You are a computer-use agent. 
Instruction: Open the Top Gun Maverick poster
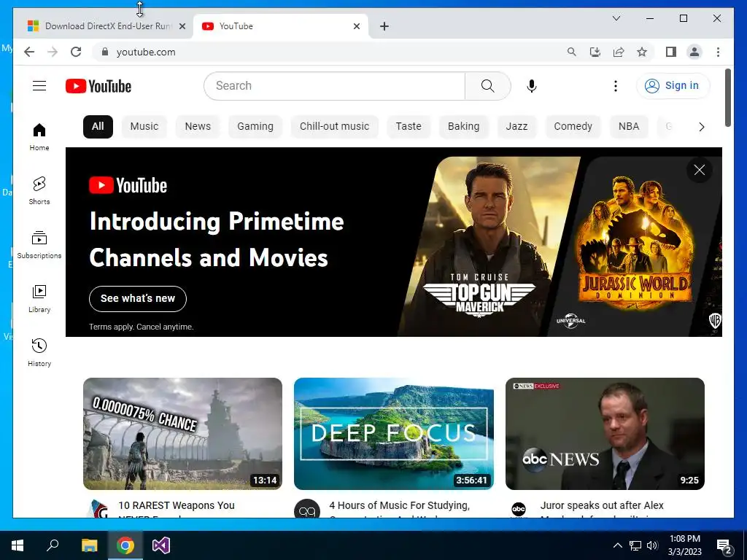tap(488, 246)
